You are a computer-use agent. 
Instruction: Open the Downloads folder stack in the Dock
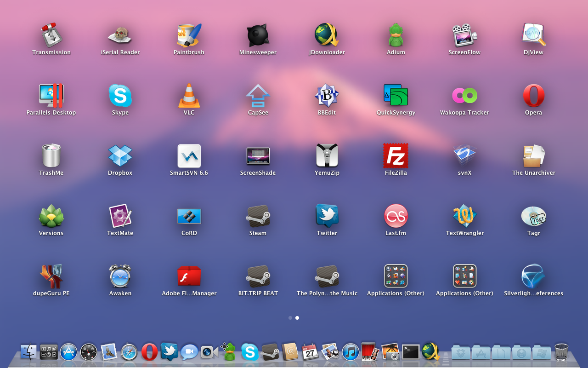(x=521, y=352)
